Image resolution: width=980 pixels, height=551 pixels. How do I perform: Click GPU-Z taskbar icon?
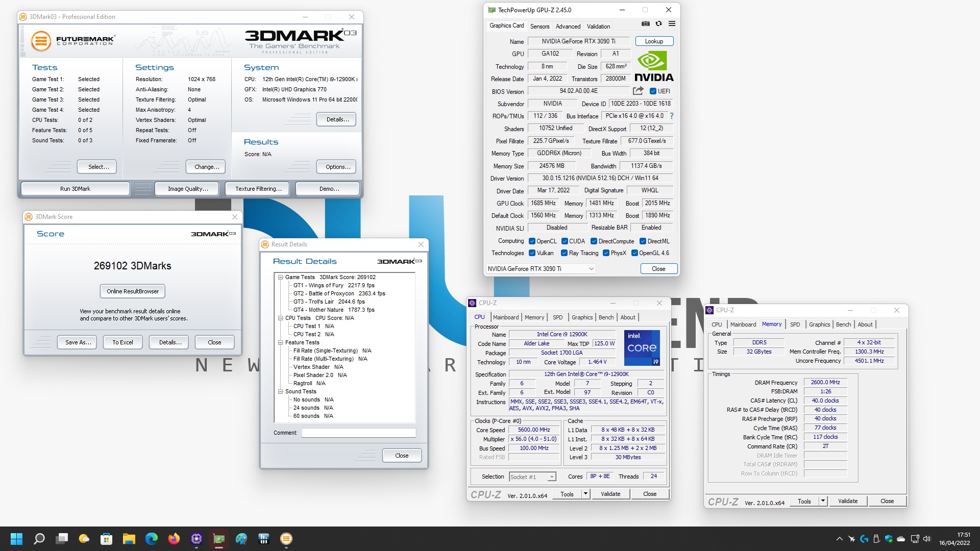tap(219, 539)
